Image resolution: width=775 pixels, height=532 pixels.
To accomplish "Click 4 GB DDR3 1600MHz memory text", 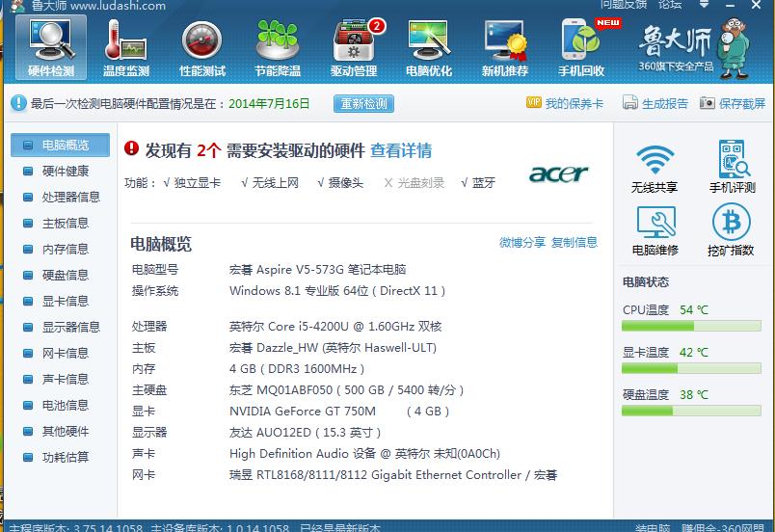I will [297, 369].
